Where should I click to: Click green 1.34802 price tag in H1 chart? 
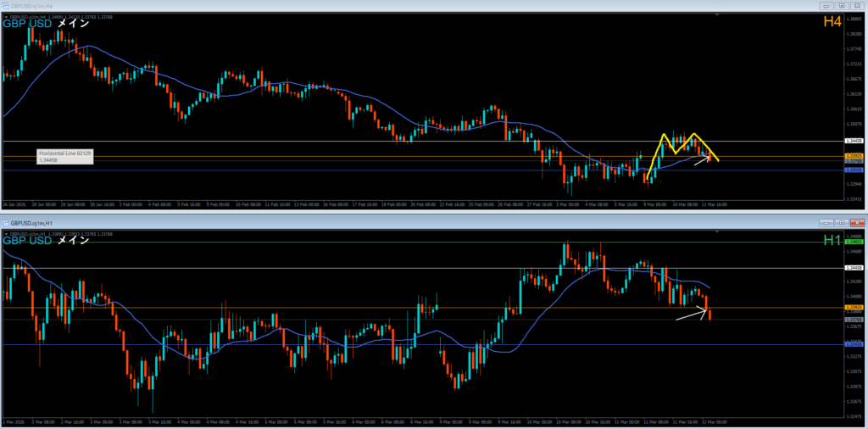coord(854,242)
